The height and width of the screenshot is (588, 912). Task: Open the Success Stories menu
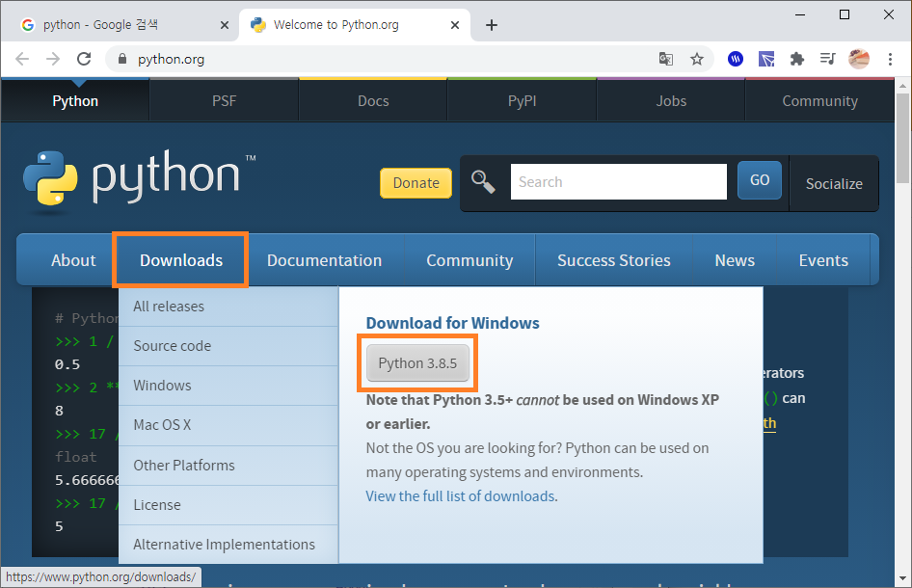coord(613,260)
